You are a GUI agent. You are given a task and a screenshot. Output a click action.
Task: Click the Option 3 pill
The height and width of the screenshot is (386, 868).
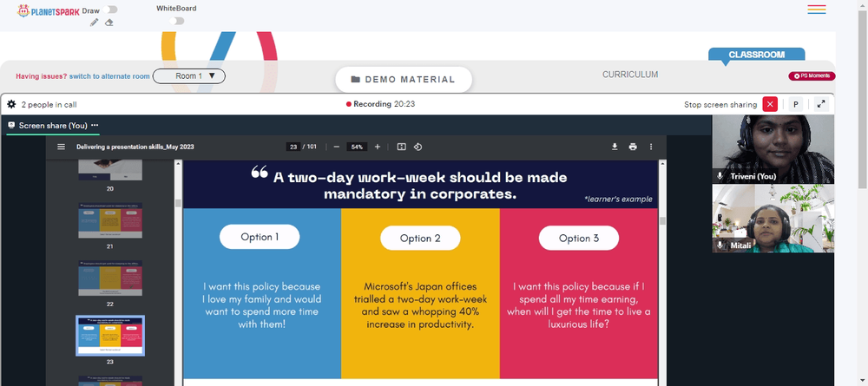(x=578, y=239)
